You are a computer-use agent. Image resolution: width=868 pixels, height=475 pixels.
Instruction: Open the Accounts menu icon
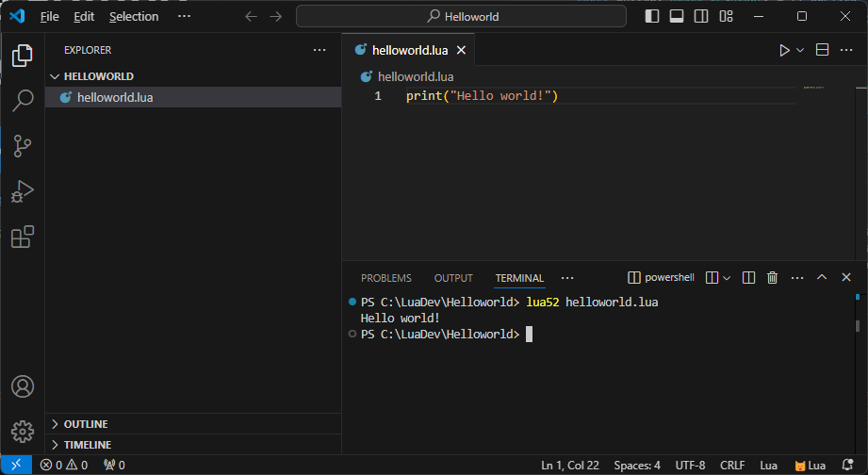pos(22,386)
